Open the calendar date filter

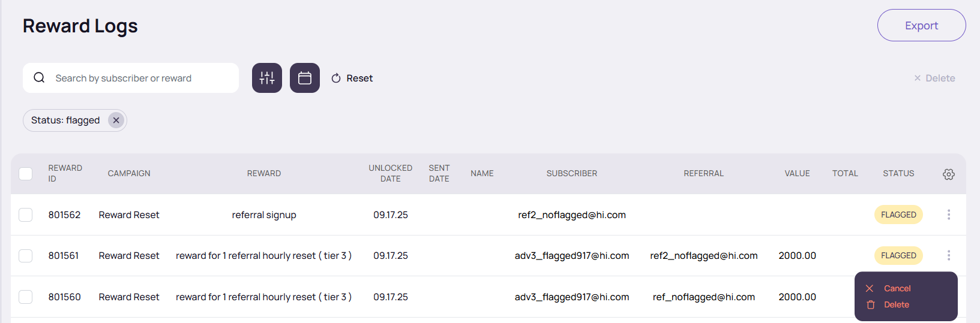coord(305,78)
